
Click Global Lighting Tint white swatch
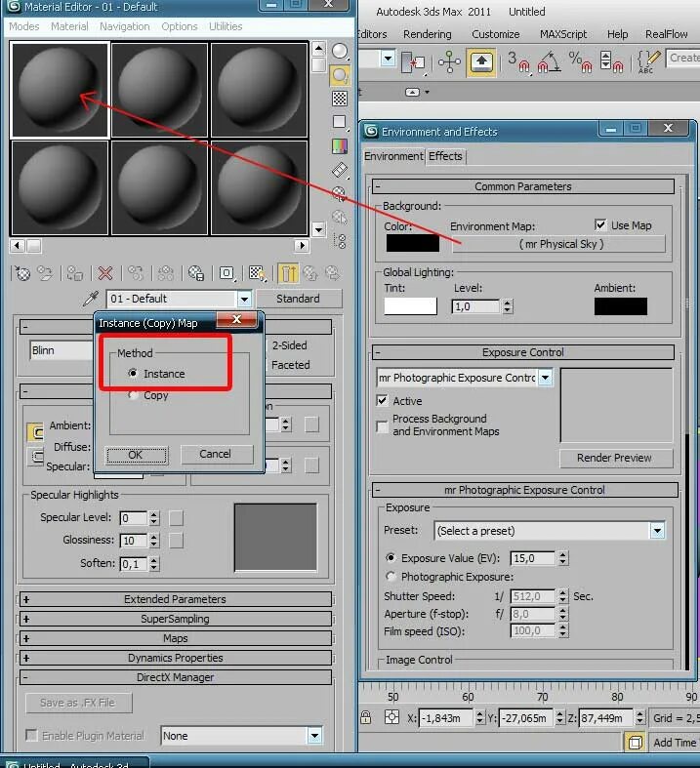click(x=410, y=306)
